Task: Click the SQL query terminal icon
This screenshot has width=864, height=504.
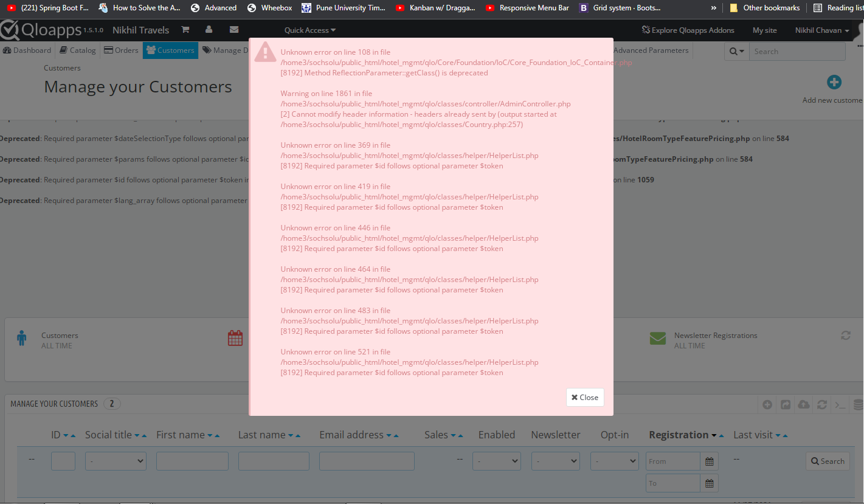Action: coord(840,404)
